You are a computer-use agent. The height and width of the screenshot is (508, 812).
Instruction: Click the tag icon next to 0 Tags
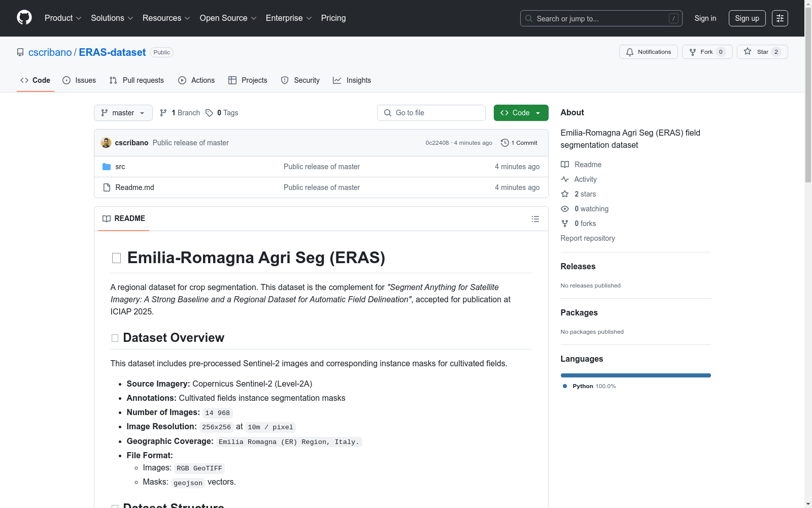(209, 113)
